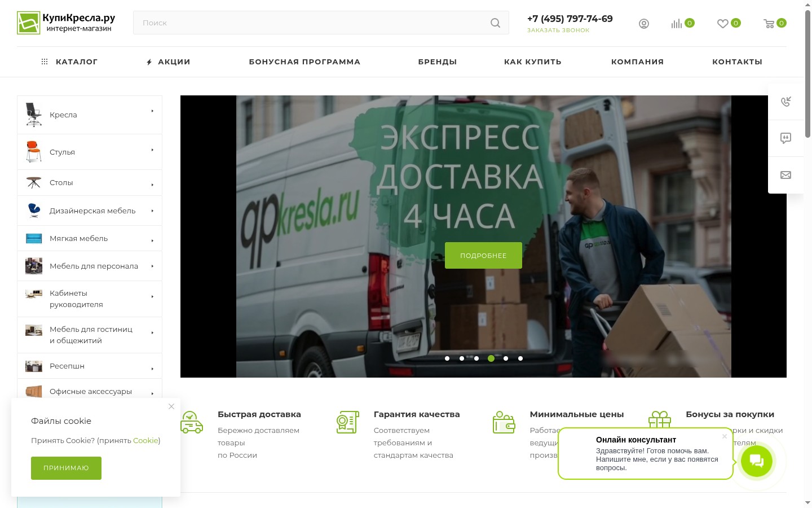Click the Быстрая доставка heading

click(259, 414)
